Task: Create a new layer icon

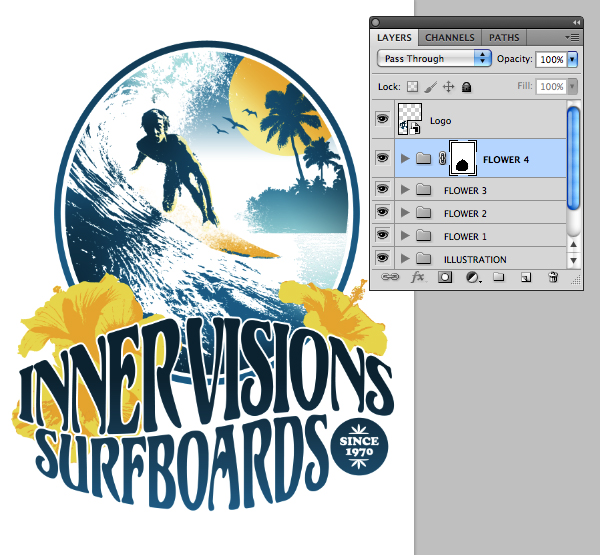Action: 526,277
